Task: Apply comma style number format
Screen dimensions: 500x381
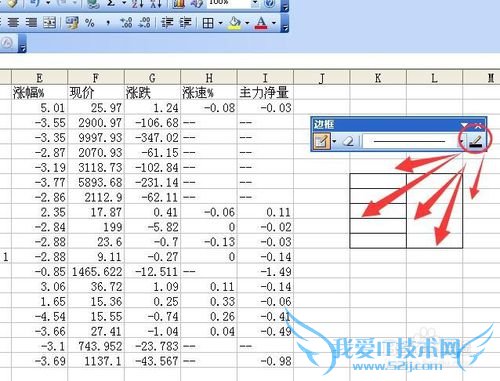Action: (x=108, y=23)
